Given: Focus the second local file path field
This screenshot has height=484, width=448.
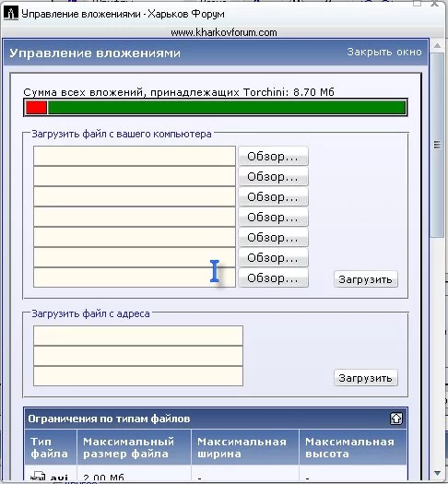Looking at the screenshot, I should [135, 177].
